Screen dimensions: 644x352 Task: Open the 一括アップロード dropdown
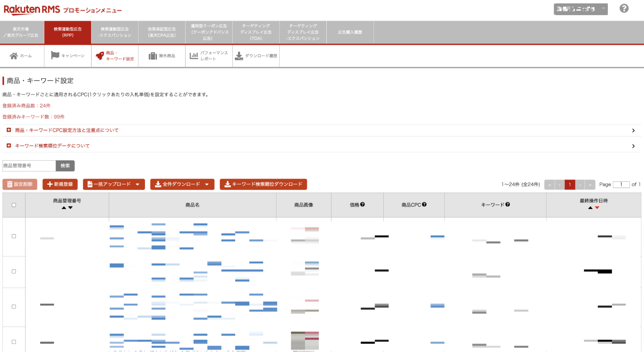point(114,184)
